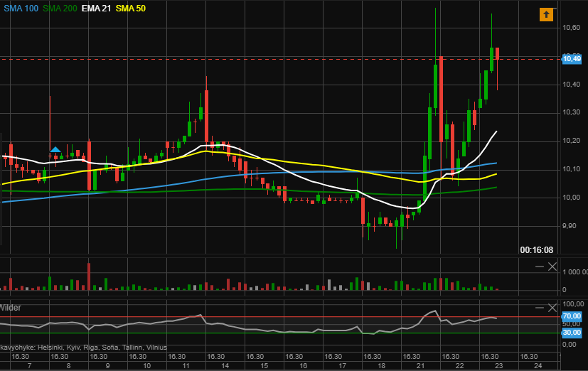Screen dimensions: 588x371
Task: Click the EMA 21 indicator label
Action: pos(96,8)
